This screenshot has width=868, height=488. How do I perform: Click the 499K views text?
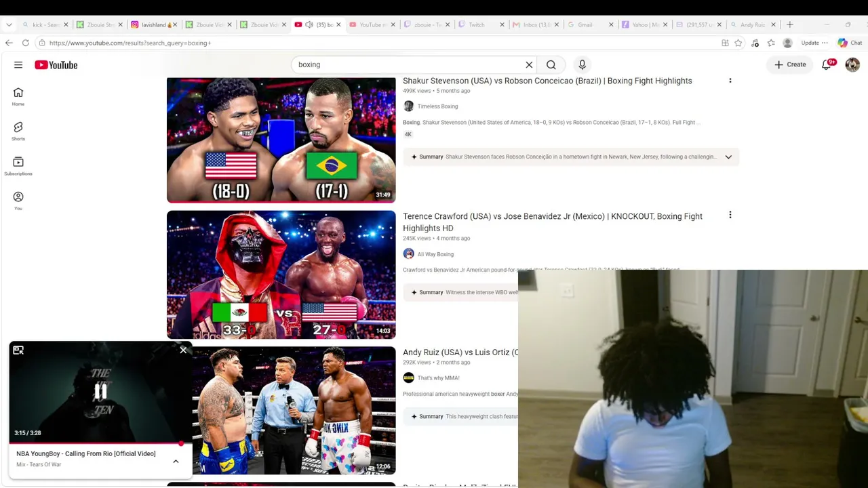[x=417, y=91]
